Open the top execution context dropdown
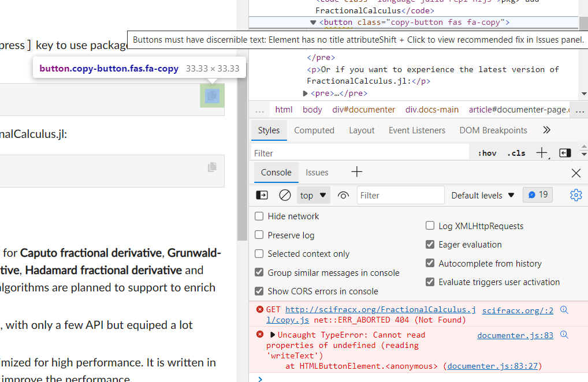Viewport: 588px width, 382px height. (313, 195)
